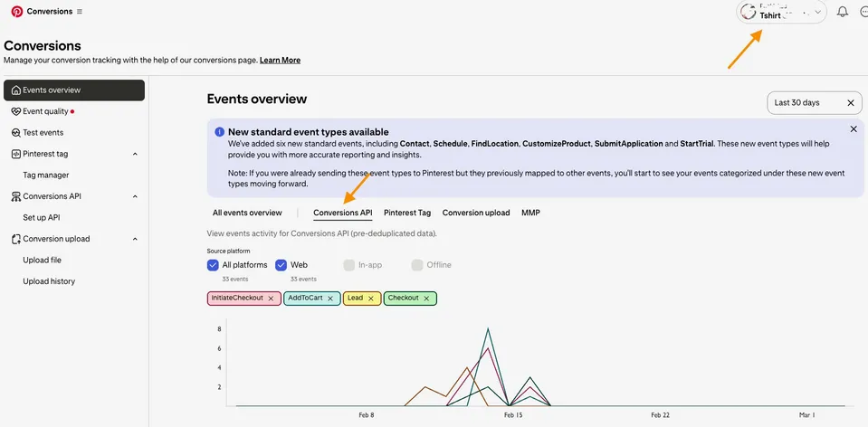
Task: Select the Conversions API tab
Action: pyautogui.click(x=343, y=213)
